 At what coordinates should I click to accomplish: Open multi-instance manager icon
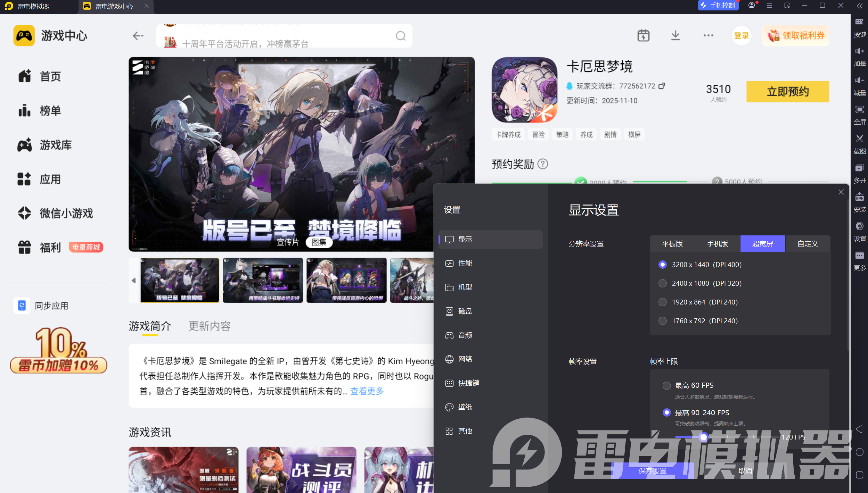[x=859, y=168]
